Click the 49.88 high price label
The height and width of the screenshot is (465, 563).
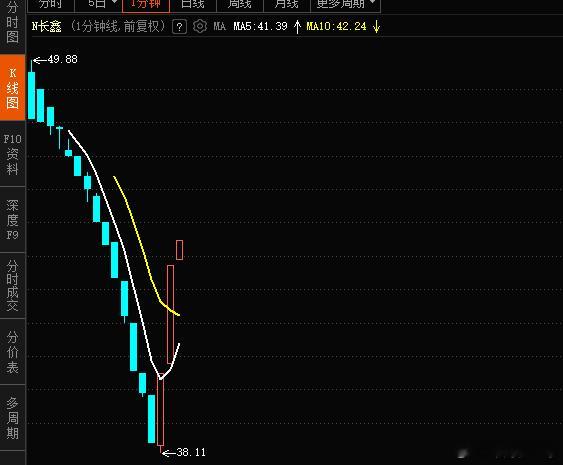(62, 59)
